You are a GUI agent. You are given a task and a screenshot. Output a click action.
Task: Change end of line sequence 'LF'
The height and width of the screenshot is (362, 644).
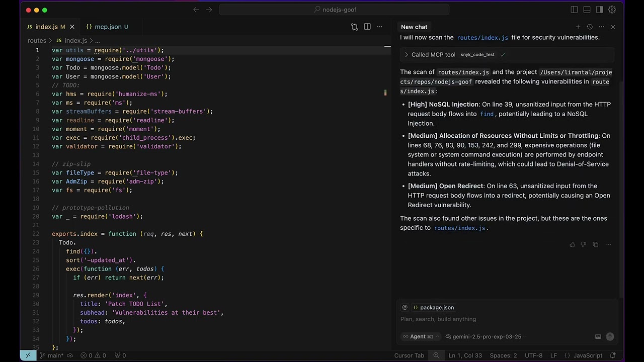[553, 355]
